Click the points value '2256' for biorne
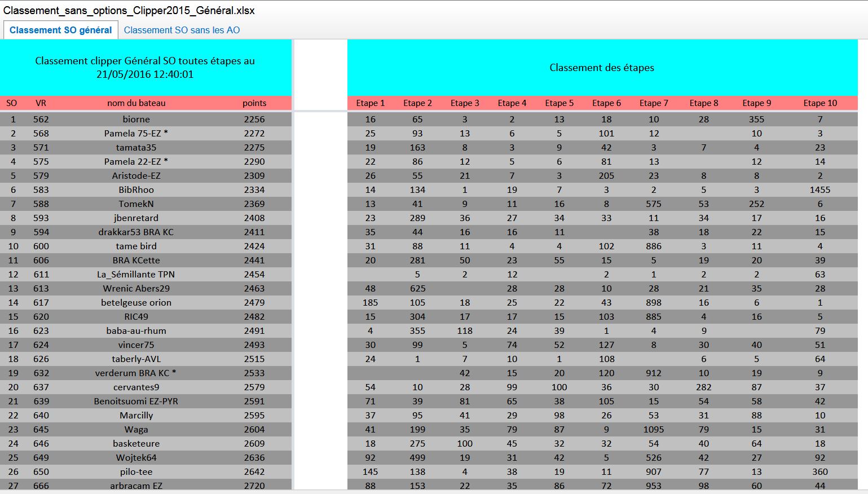868x494 pixels. point(254,120)
